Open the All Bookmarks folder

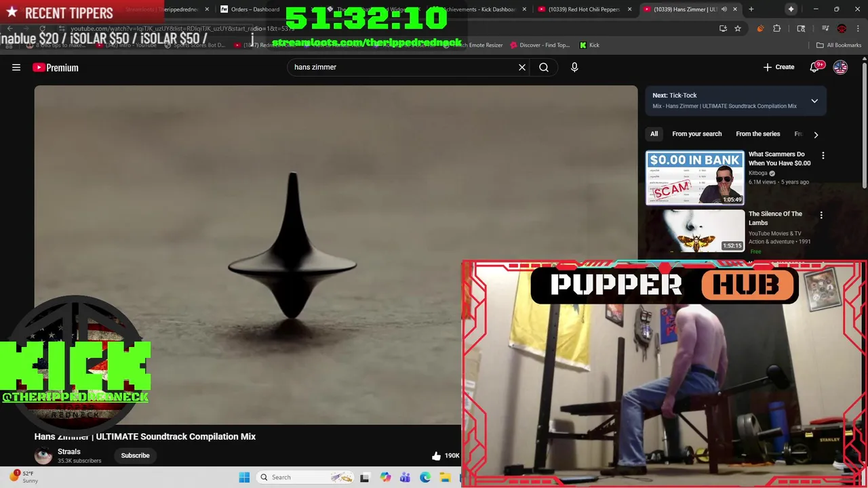(839, 45)
